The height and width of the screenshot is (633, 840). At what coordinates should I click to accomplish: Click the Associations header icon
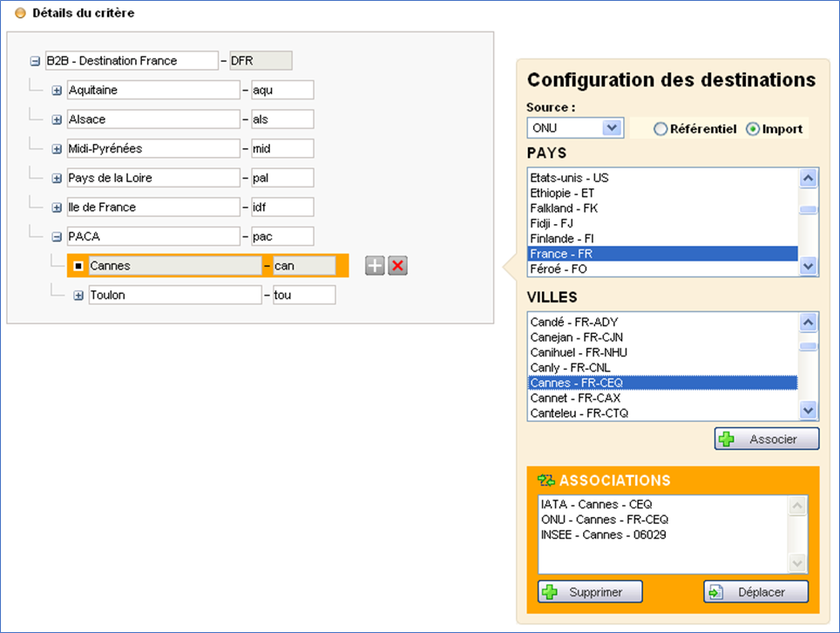(546, 480)
